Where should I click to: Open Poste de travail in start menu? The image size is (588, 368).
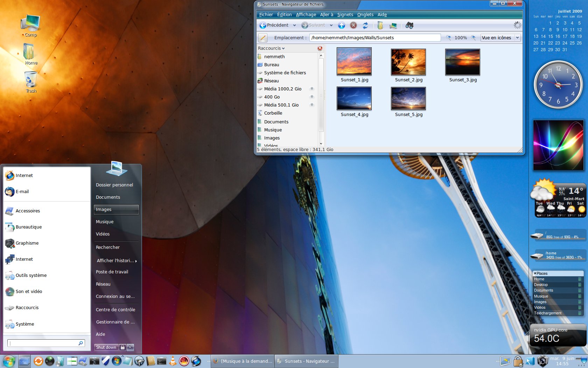click(x=112, y=272)
